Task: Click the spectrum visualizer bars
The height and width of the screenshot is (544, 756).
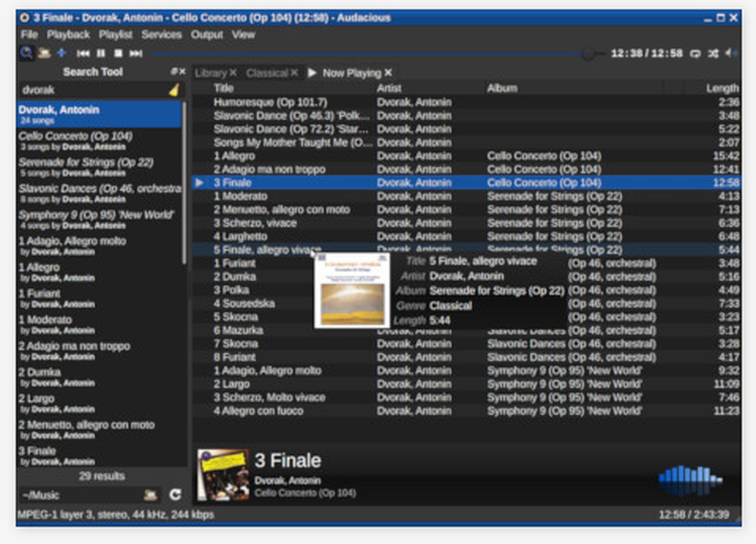Action: click(691, 480)
